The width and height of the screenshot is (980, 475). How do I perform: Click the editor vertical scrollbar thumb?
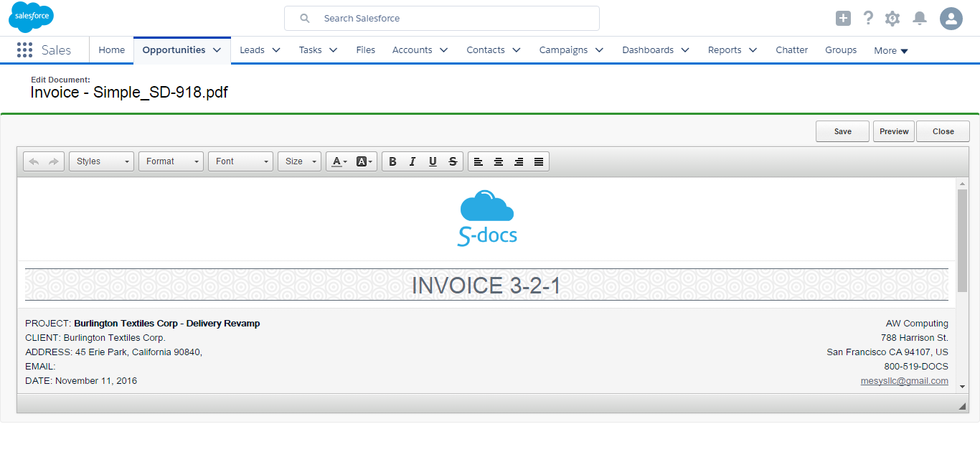coord(962,240)
